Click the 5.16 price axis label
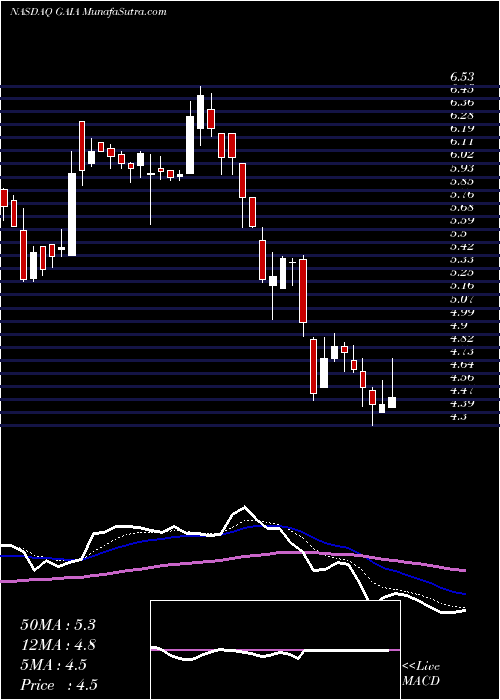Image resolution: width=500 pixels, height=700 pixels. click(462, 286)
